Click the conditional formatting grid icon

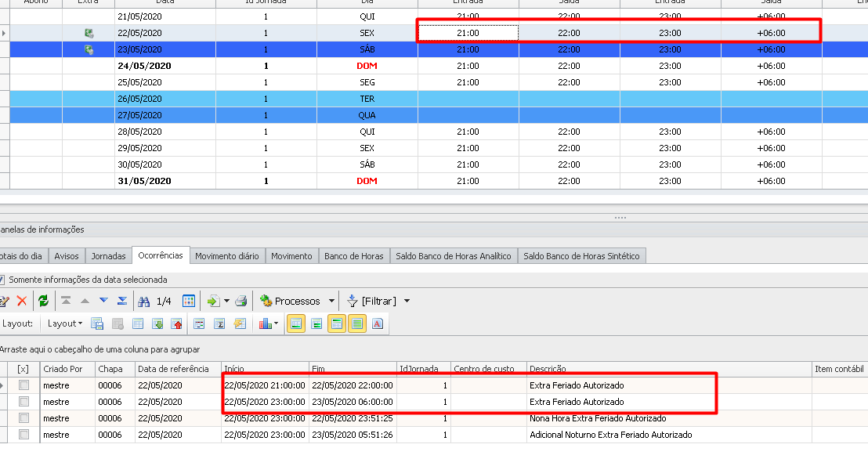[199, 323]
